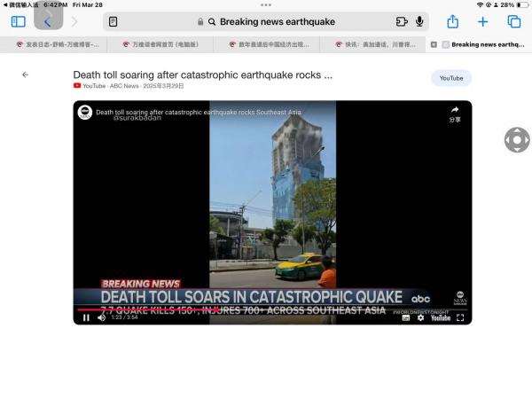Open the Death toll soaring video title link

click(202, 75)
